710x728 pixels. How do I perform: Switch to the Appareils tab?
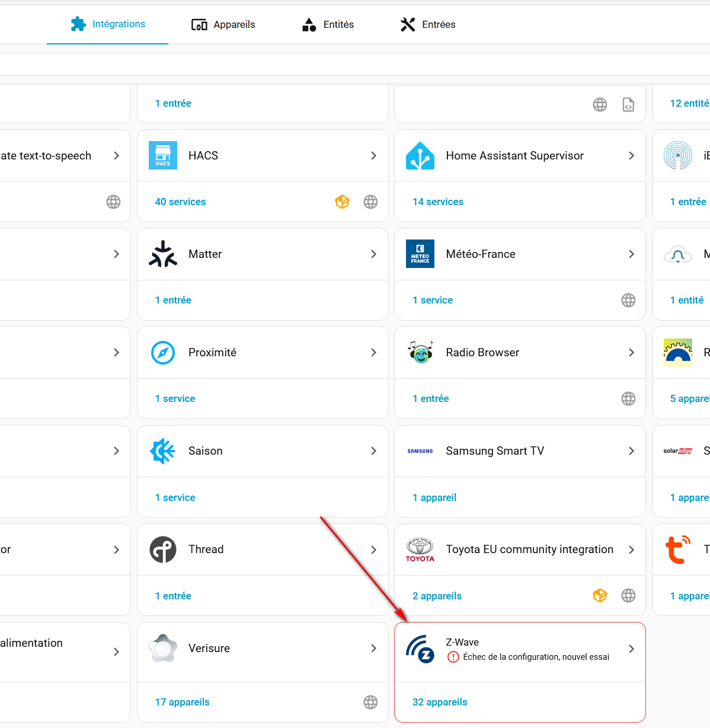pyautogui.click(x=223, y=24)
